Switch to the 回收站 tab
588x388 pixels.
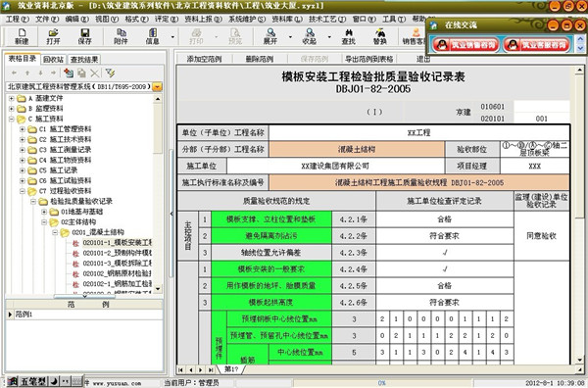coord(54,59)
